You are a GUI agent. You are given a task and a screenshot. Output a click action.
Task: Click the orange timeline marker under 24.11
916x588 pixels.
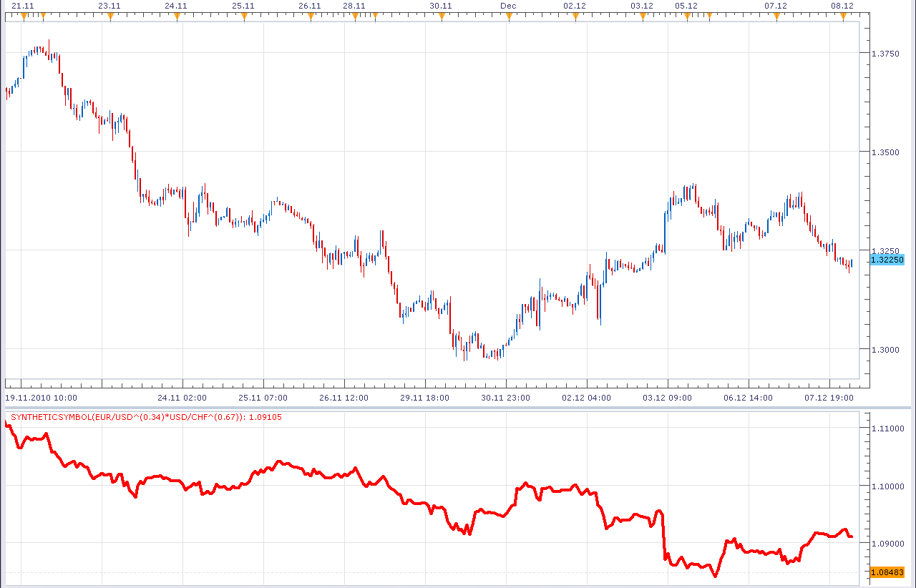pos(177,15)
